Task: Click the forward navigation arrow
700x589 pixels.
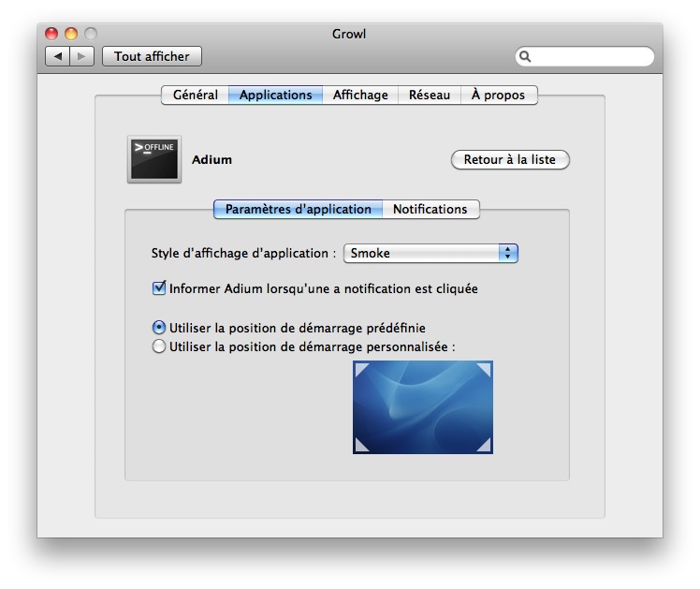Action: point(81,56)
